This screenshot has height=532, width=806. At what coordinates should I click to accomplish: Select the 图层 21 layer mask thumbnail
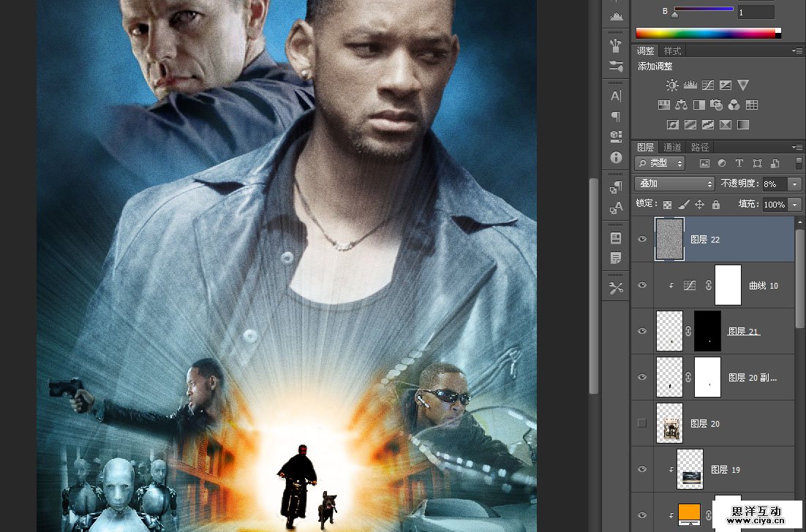pyautogui.click(x=707, y=331)
